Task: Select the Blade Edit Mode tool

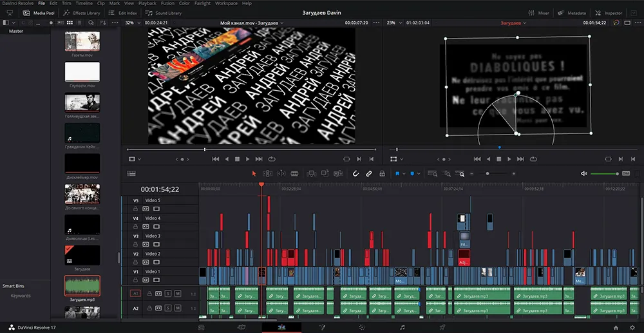Action: tap(294, 174)
